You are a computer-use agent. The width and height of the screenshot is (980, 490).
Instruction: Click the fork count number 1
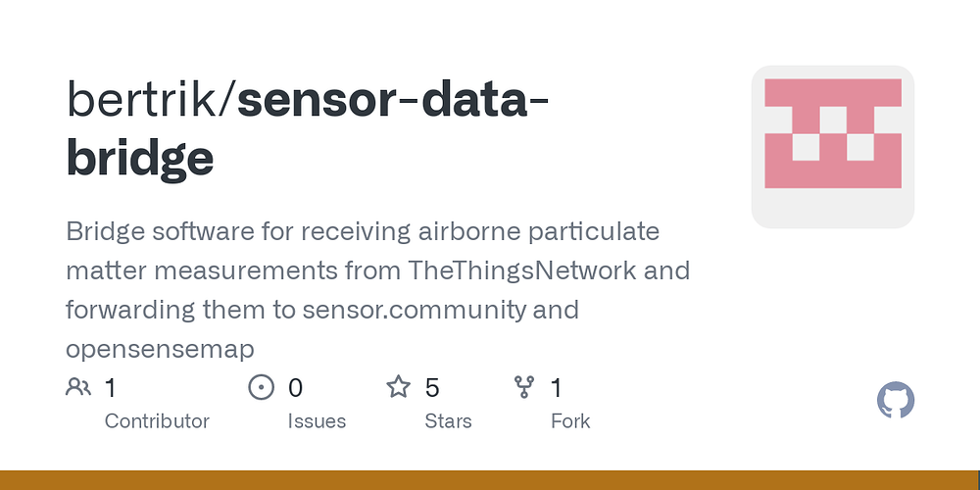click(557, 388)
